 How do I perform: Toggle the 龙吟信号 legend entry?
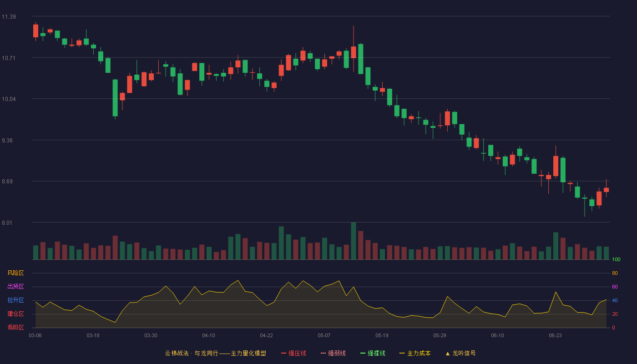click(460, 353)
